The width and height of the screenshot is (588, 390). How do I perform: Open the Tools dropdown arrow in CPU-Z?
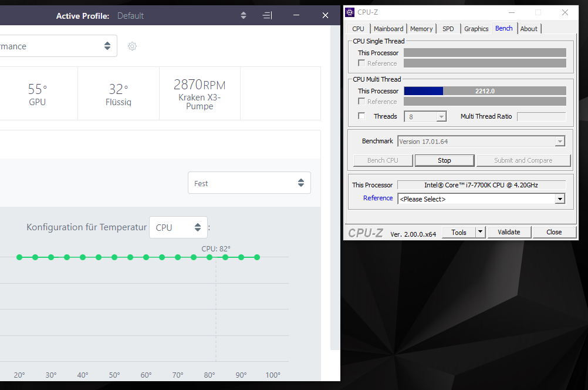481,232
